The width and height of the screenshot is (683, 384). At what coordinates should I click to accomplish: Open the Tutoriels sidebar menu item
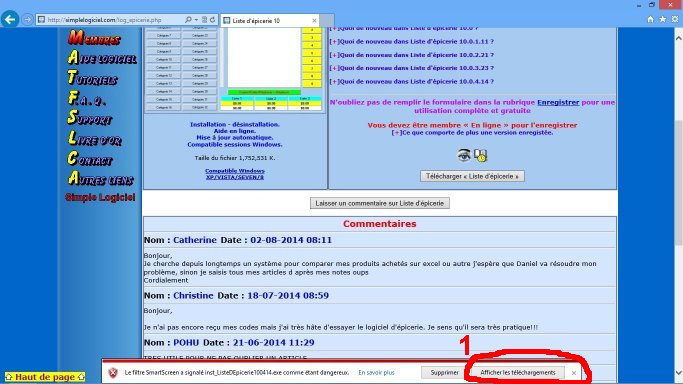pyautogui.click(x=92, y=78)
